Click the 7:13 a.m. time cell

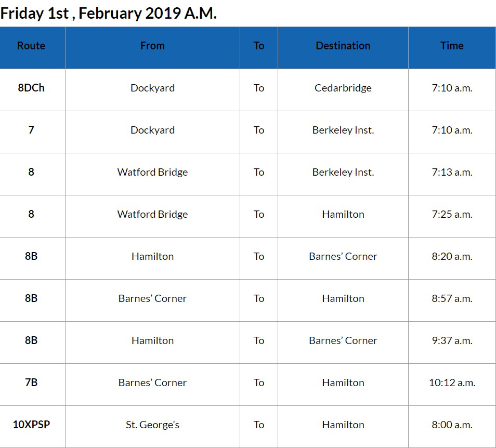point(452,172)
